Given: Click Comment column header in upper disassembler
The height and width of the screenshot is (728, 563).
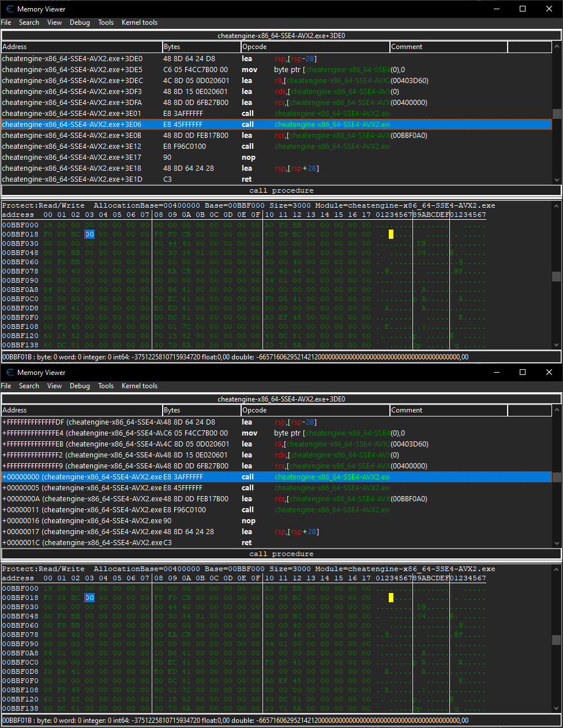Looking at the screenshot, I should [x=448, y=47].
